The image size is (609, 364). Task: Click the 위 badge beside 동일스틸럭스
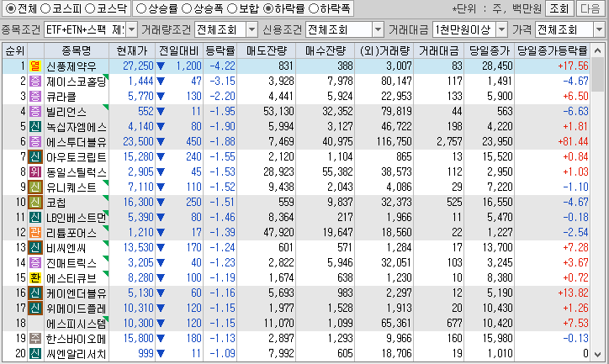pos(35,171)
